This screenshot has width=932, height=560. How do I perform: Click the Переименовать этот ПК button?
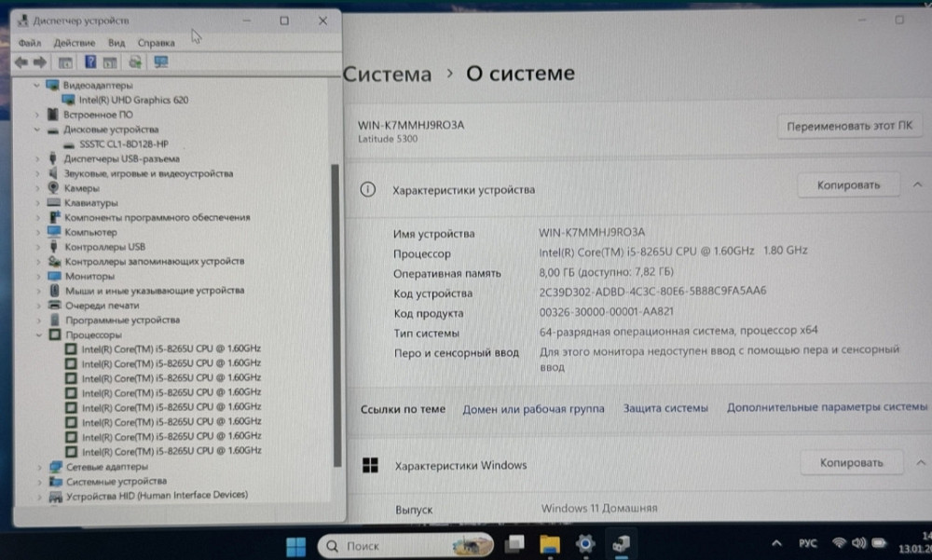[851, 126]
